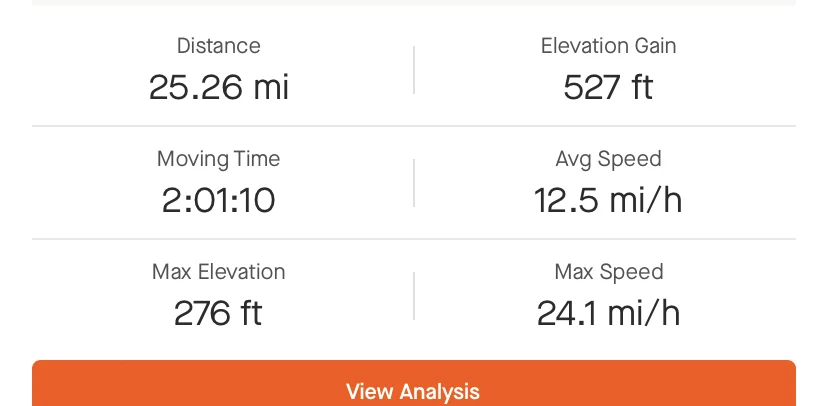The height and width of the screenshot is (406, 828).
Task: Click the divider between Distance and Elevation Gain
Action: (414, 70)
